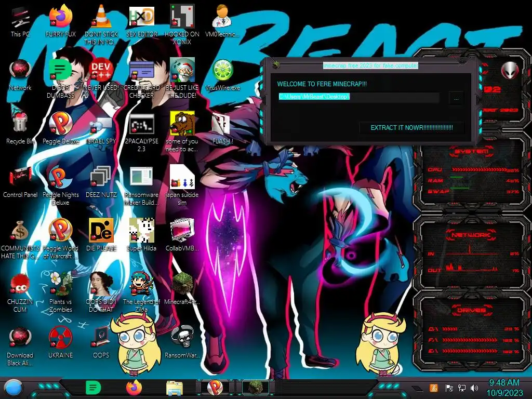
Task: Open the RansomWar skull icon
Action: tap(182, 343)
